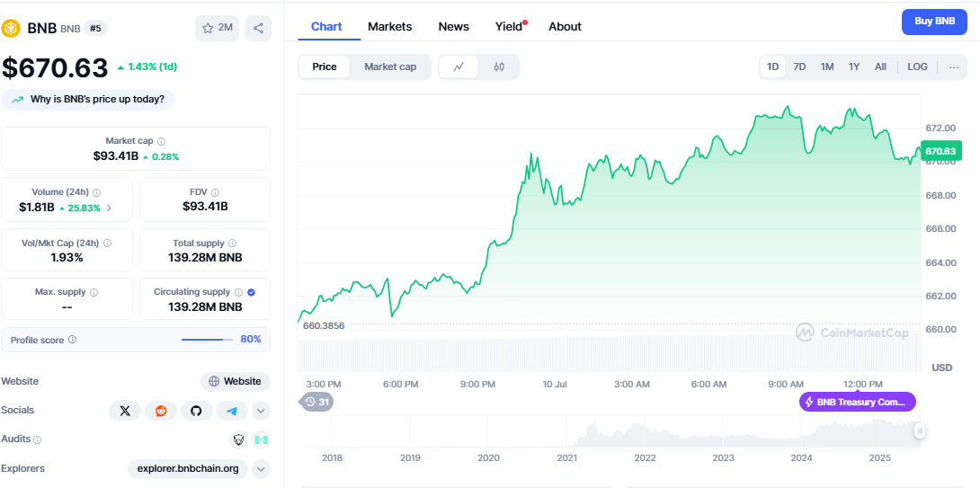Click Market cap info icon
Image resolution: width=980 pixels, height=488 pixels.
click(161, 142)
